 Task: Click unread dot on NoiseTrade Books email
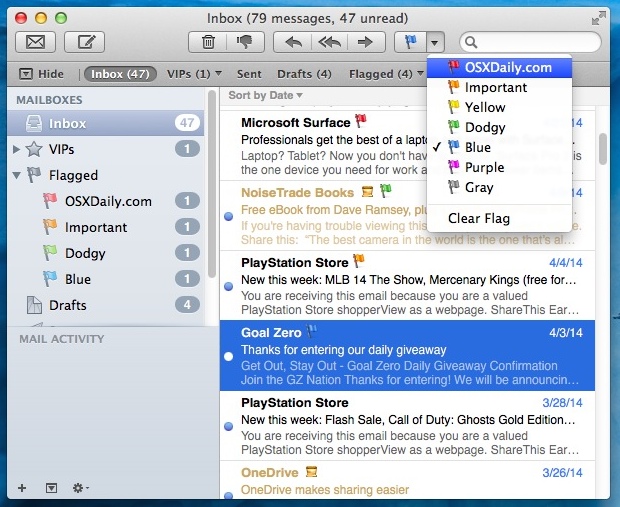[x=229, y=216]
